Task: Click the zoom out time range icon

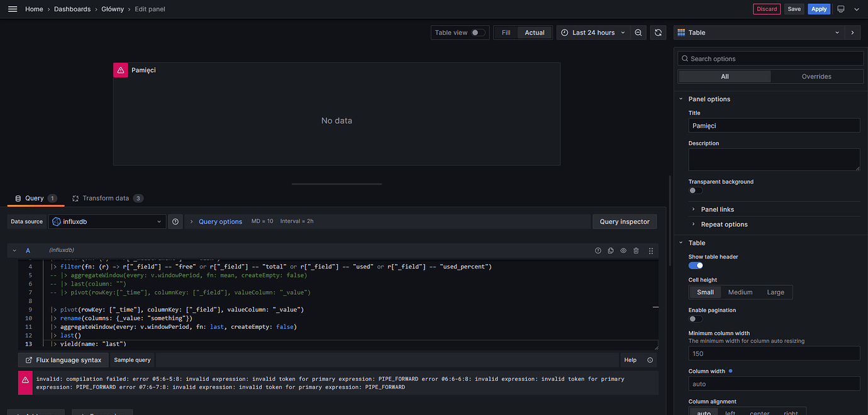Action: [638, 33]
